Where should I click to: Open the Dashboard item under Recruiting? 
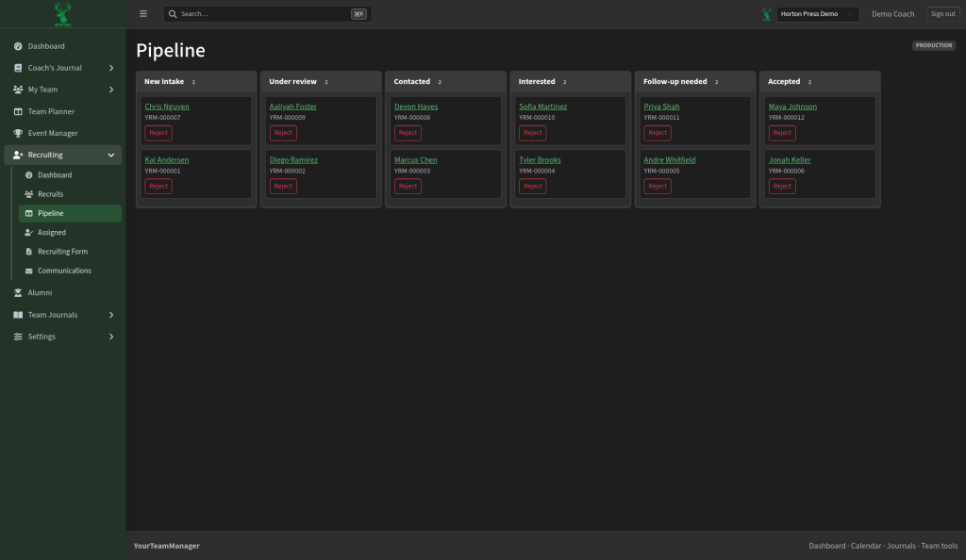(x=70, y=175)
